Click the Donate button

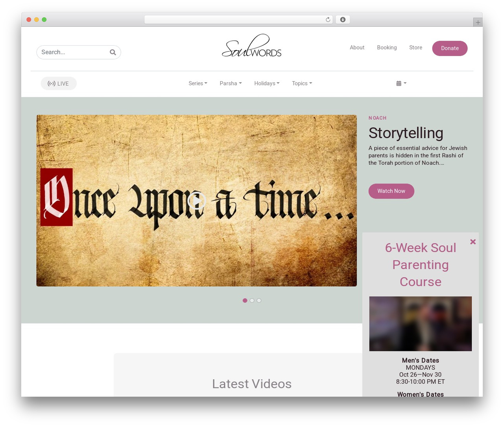450,48
